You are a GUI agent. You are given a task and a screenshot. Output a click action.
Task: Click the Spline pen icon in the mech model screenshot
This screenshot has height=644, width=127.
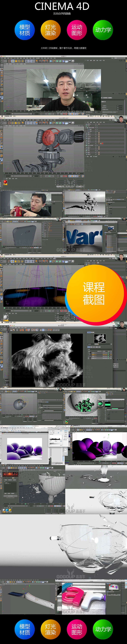point(54,123)
